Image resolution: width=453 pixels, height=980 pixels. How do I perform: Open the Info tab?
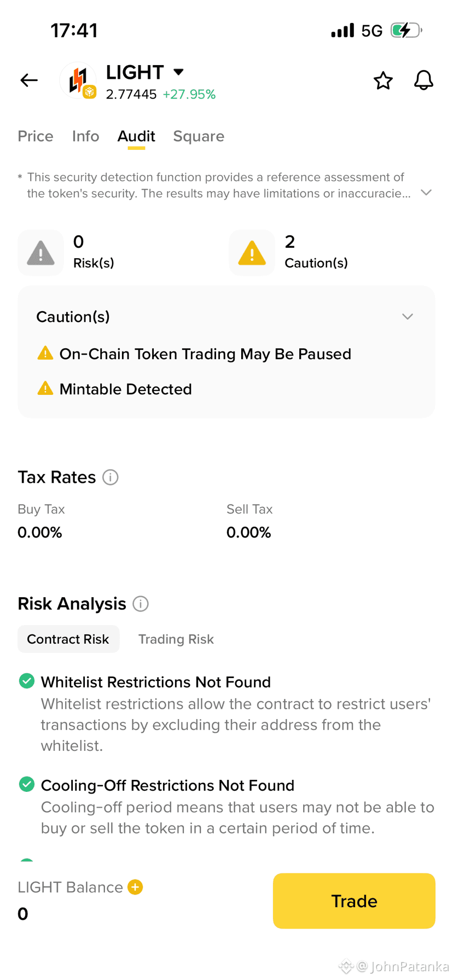85,136
